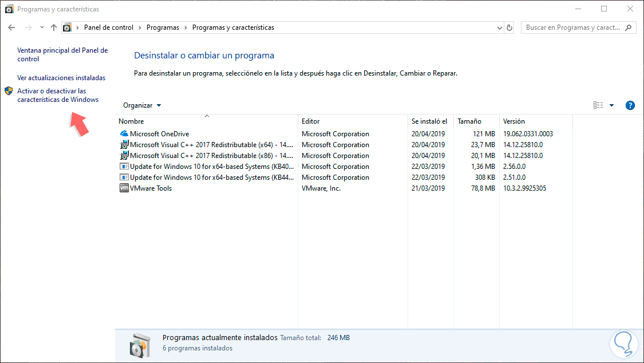The image size is (644, 363).
Task: Open Ventana principal del Panel de control
Action: pyautogui.click(x=62, y=54)
